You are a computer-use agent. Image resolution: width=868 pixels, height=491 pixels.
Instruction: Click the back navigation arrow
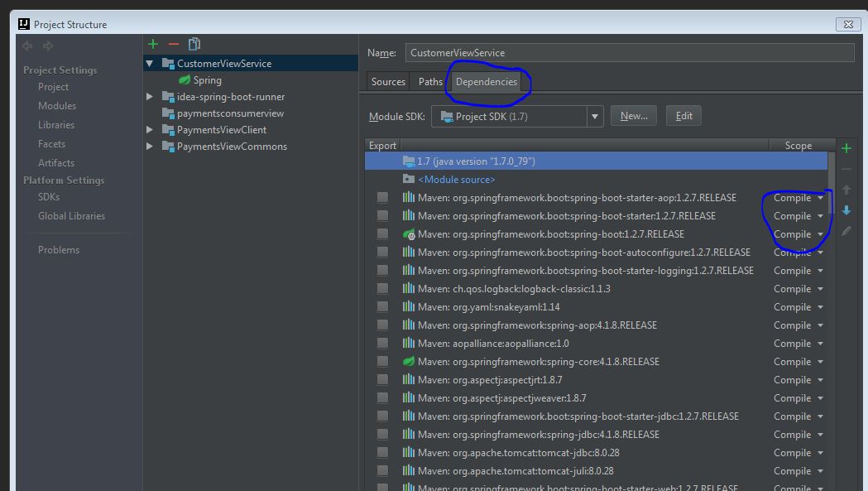(27, 46)
